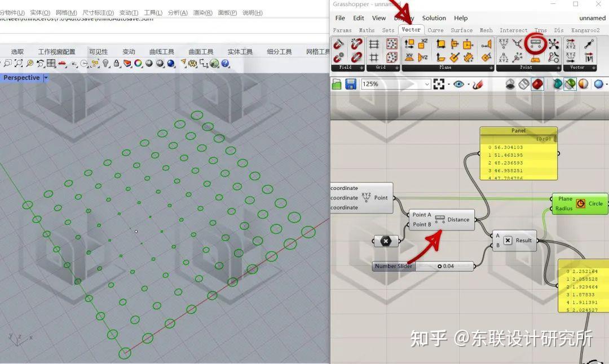Switch to the Kangaroo2 component tab
The image size is (609, 364).
585,30
